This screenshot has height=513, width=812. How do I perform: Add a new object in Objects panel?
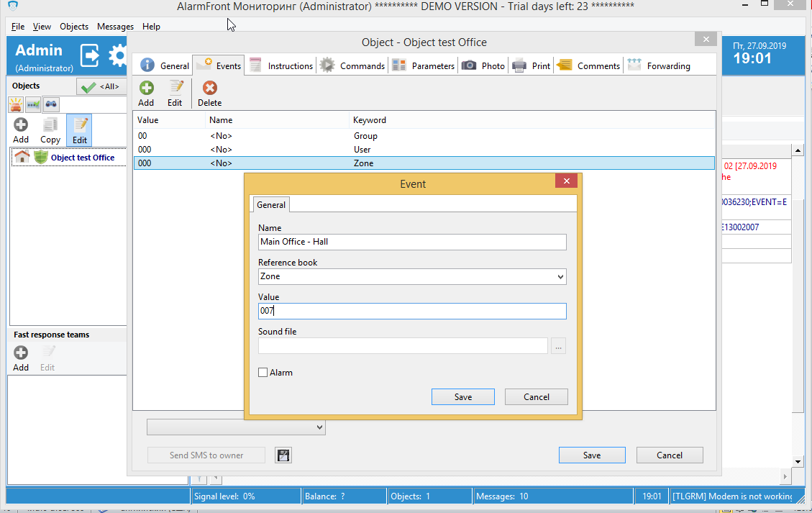(21, 130)
